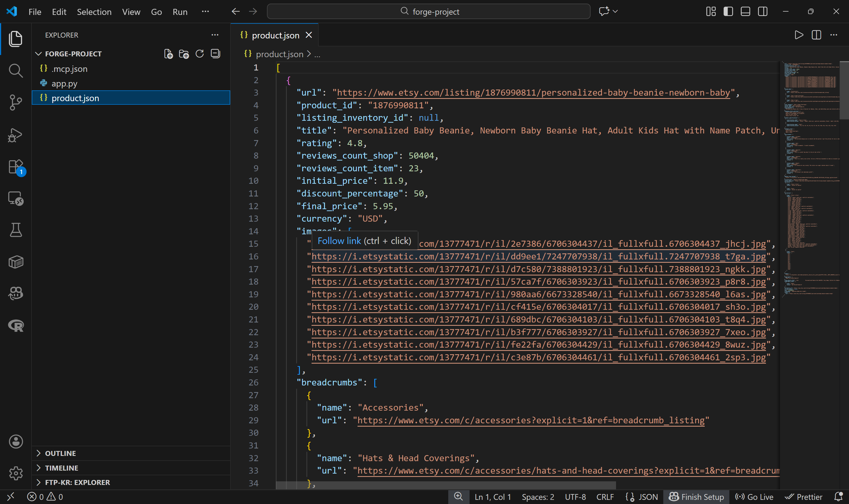This screenshot has height=504, width=849.
Task: Click Ln 1, Col 1 cursor position
Action: [493, 497]
